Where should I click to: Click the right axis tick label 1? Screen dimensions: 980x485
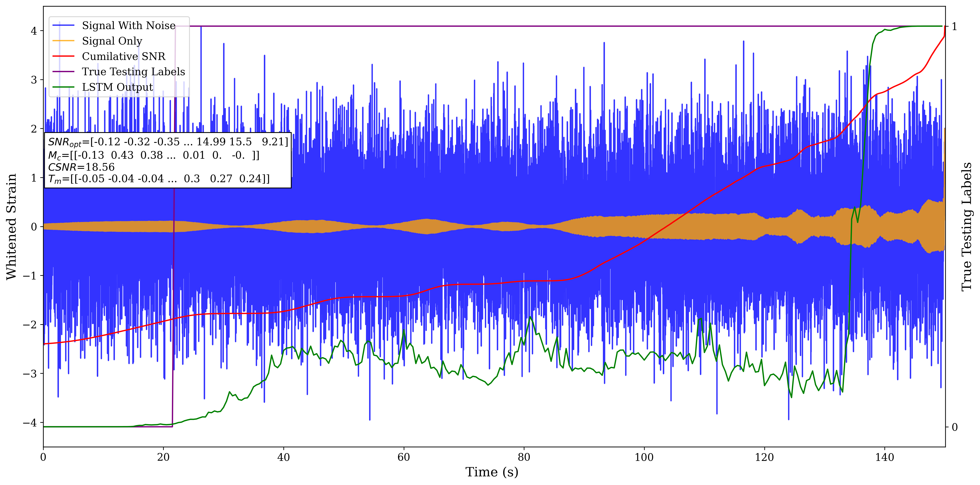pyautogui.click(x=954, y=27)
